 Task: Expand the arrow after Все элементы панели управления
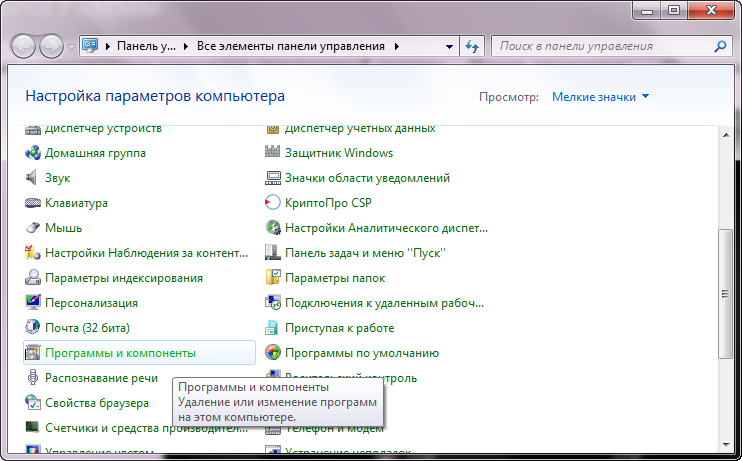pos(397,46)
